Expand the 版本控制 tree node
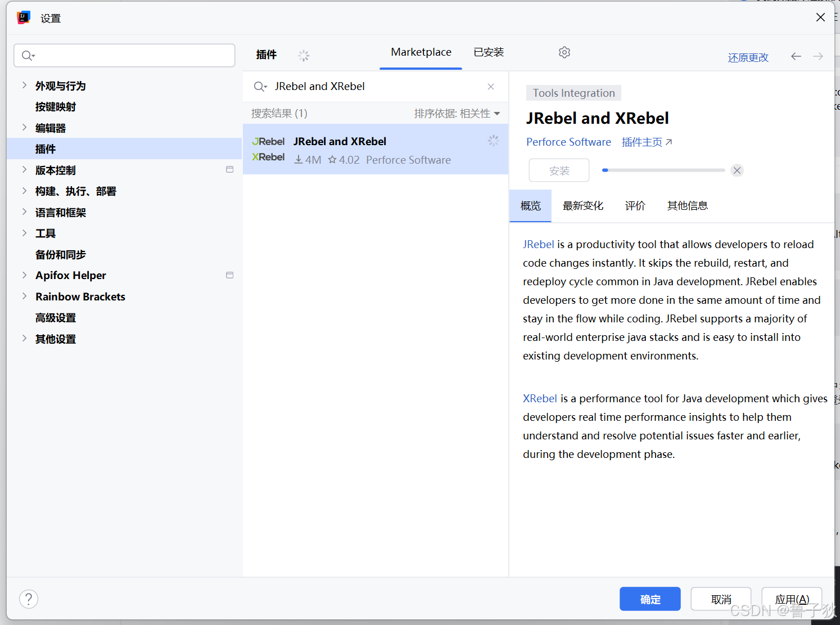This screenshot has height=625, width=840. [24, 170]
